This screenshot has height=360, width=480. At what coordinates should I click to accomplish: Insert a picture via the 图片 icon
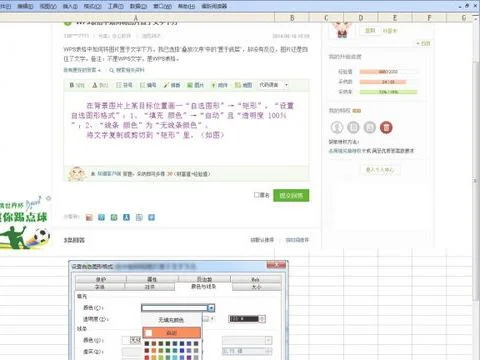pos(195,85)
